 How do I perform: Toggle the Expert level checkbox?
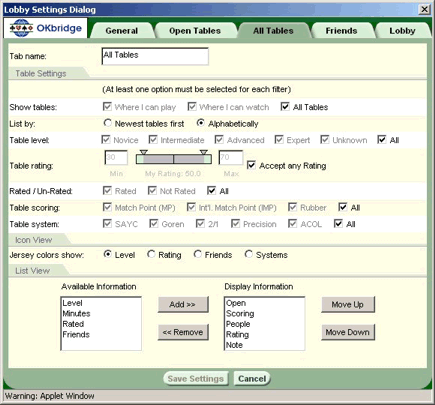click(x=279, y=140)
